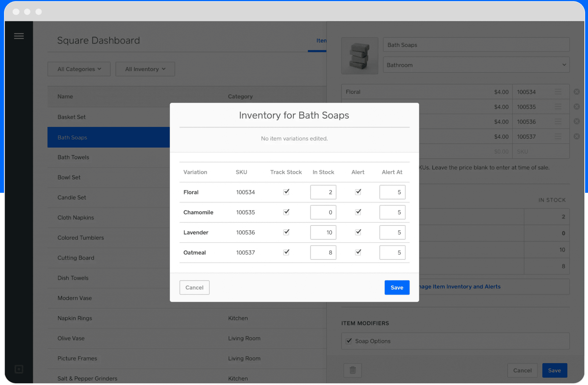Save the inventory changes for Bath Soaps
This screenshot has width=588, height=385.
click(397, 287)
